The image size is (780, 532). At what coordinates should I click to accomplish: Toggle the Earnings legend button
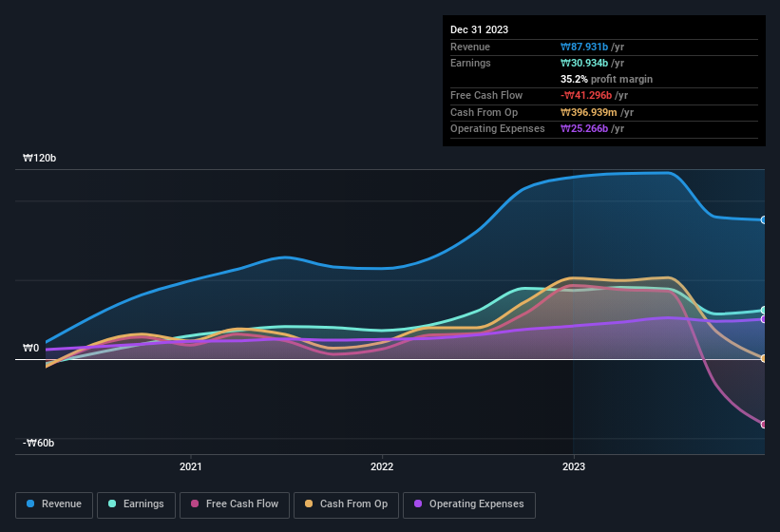(136, 504)
